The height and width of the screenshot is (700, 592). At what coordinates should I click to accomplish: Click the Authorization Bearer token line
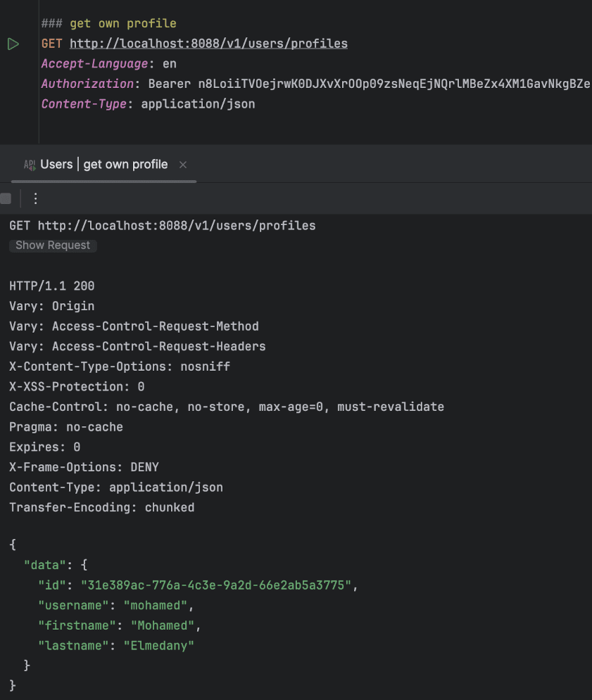315,84
